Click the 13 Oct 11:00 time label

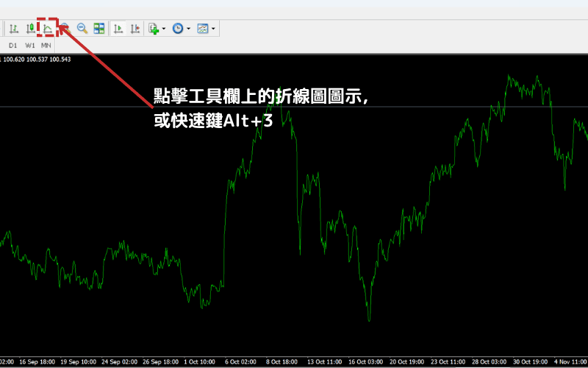point(326,362)
